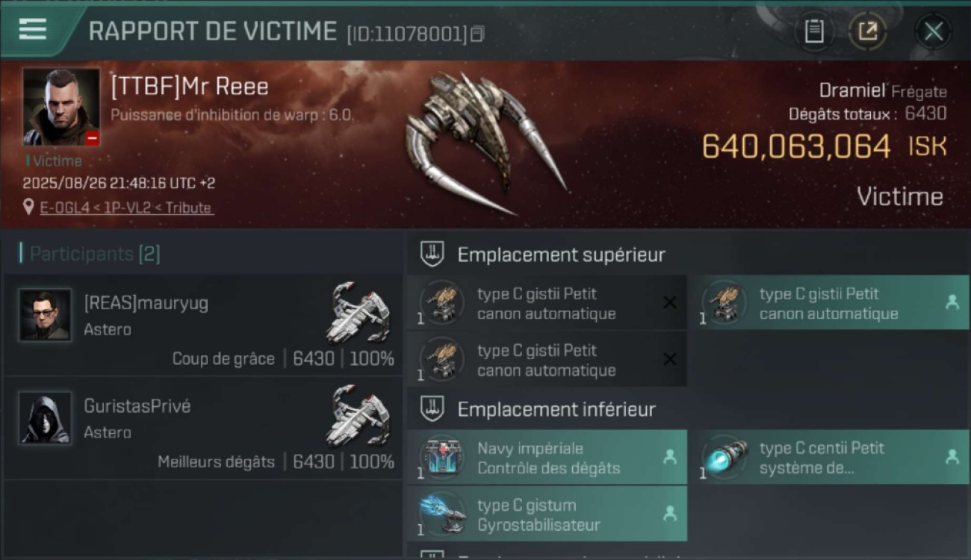The image size is (971, 560).
Task: Inspect the Dramiel ship image
Action: 485,142
